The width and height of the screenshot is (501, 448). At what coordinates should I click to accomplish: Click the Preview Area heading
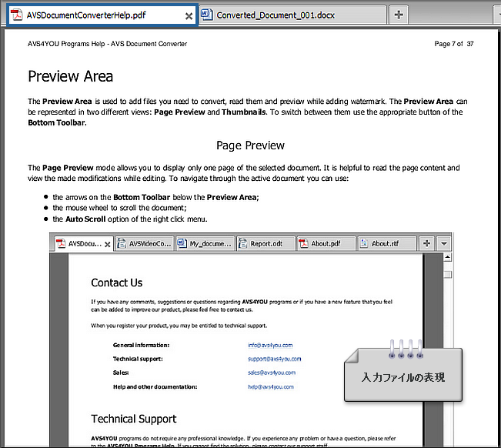click(x=71, y=76)
